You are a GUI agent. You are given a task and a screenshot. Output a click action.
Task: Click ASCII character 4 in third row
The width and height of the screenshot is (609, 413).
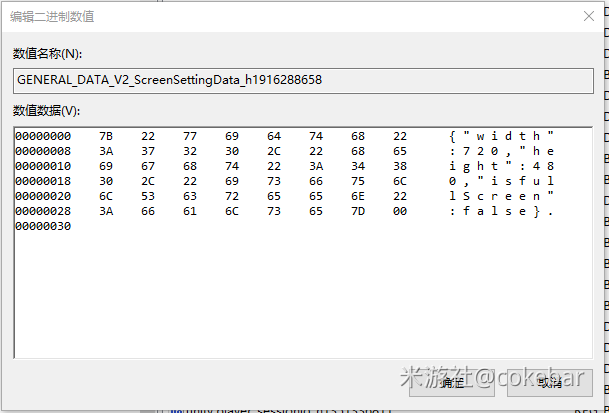coord(536,166)
